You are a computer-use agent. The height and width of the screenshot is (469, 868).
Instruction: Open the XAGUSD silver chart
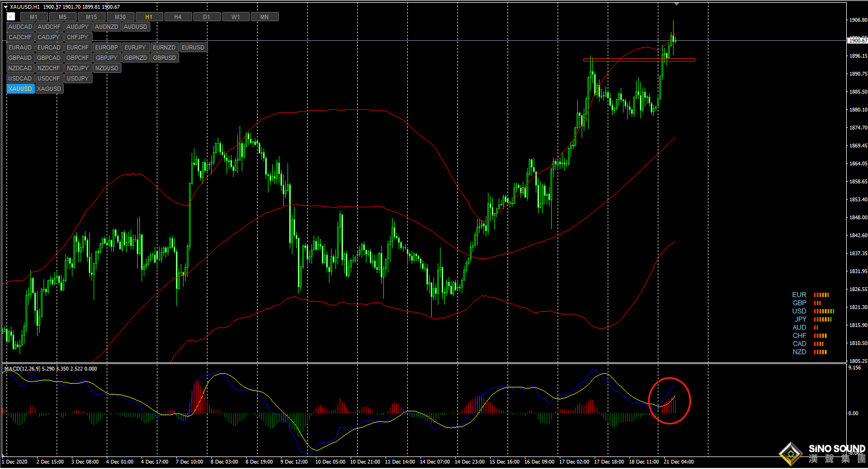coord(49,89)
